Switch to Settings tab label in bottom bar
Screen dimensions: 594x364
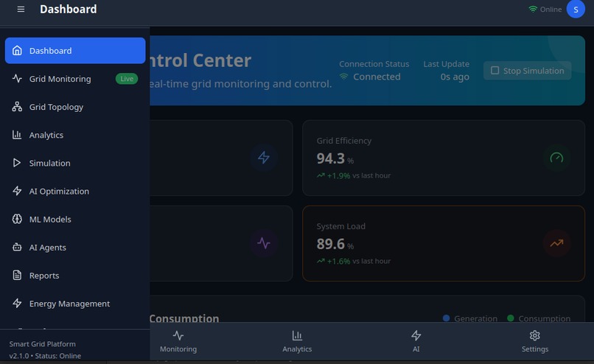pos(534,349)
